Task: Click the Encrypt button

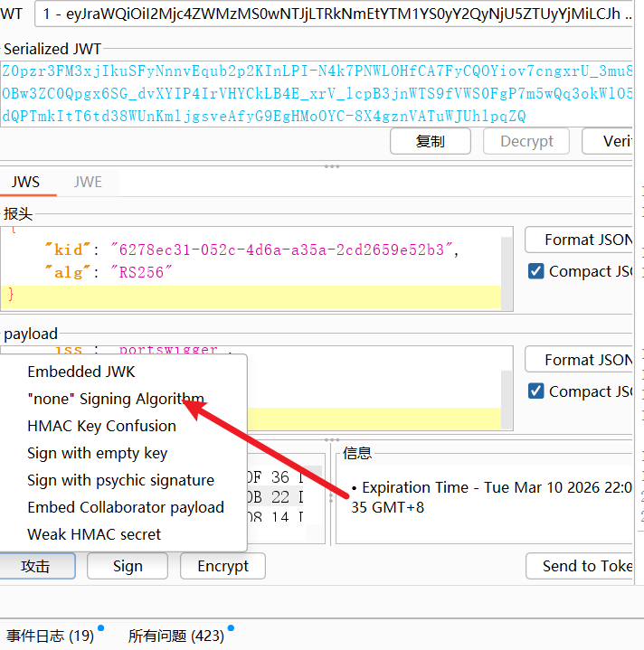Action: (x=223, y=566)
